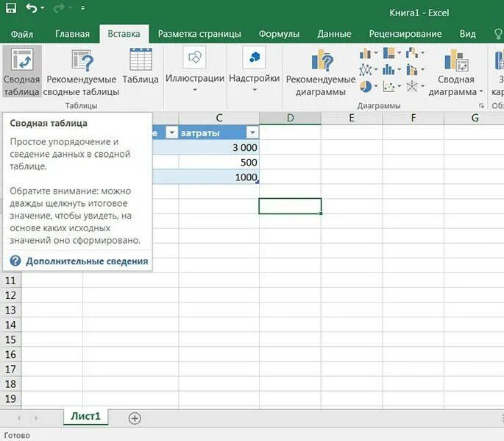This screenshot has width=504, height=441.
Task: Select column D by its header
Action: 290,118
